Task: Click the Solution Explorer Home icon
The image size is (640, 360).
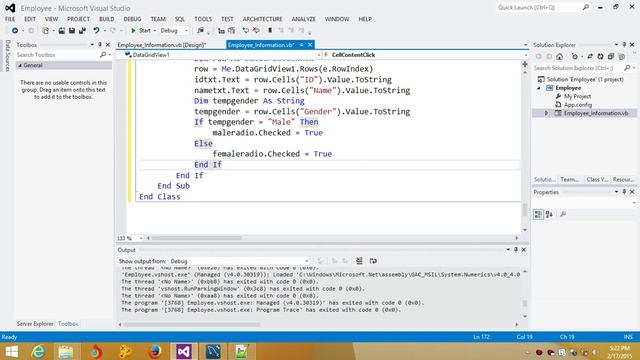Action: [x=560, y=57]
